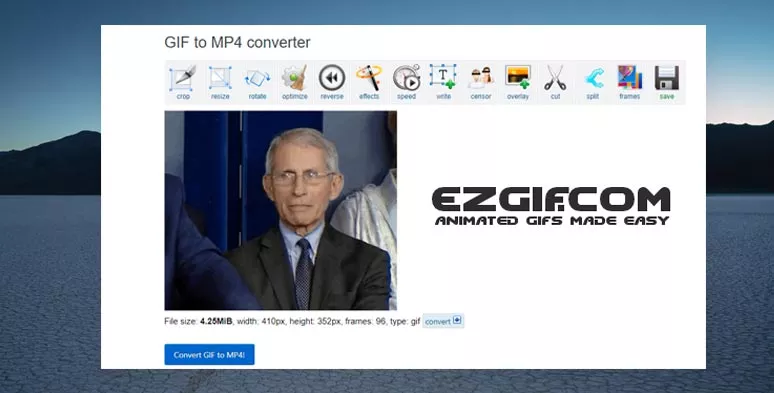The image size is (774, 393).
Task: Select the crop tool
Action: [x=183, y=82]
